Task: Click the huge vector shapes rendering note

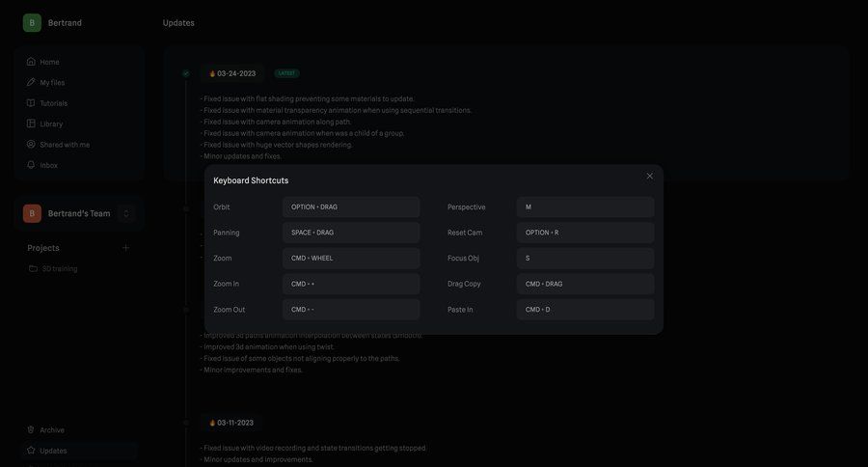Action: (276, 145)
